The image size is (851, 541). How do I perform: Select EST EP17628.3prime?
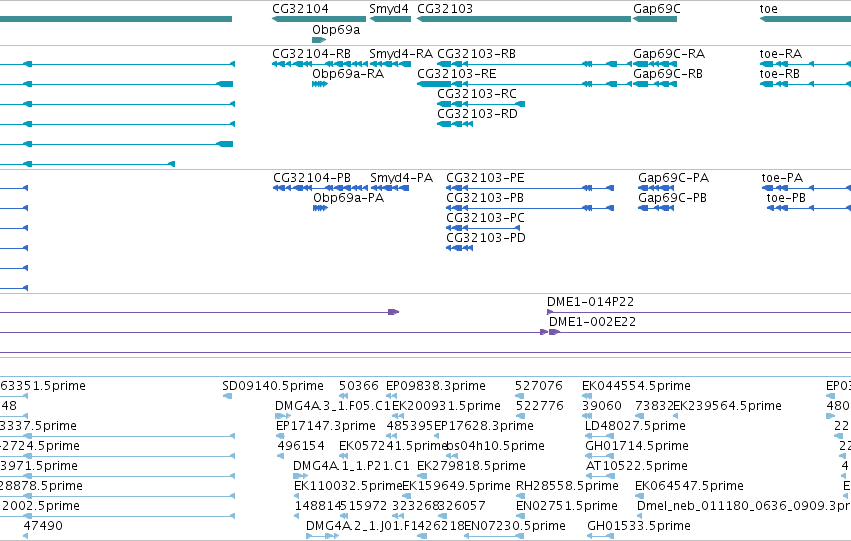click(484, 426)
